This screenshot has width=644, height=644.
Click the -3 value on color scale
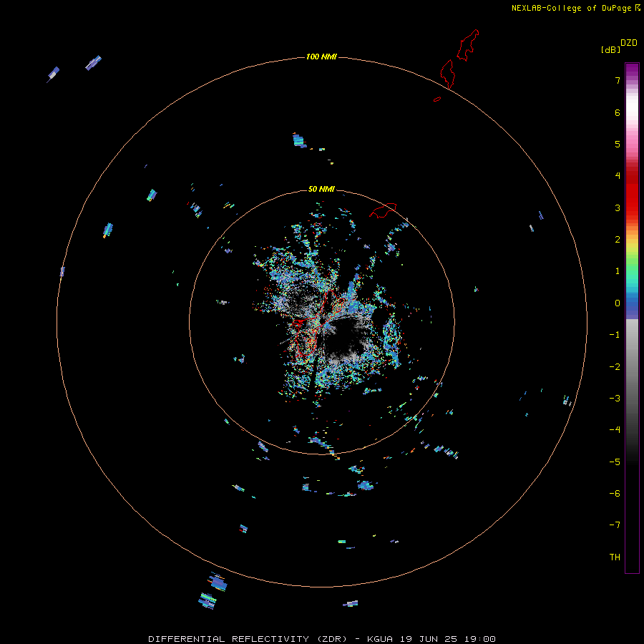point(615,399)
